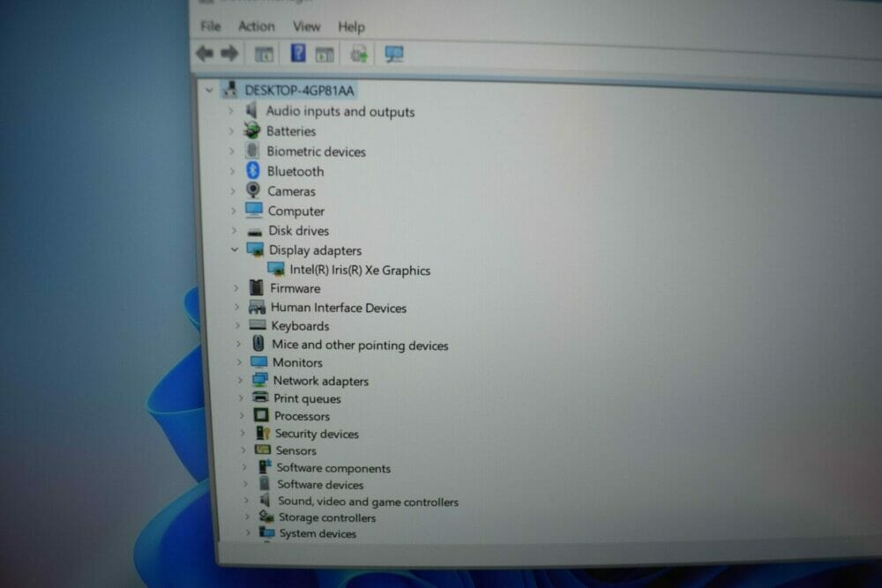The height and width of the screenshot is (588, 882).
Task: Click the Processors icon
Action: click(261, 415)
